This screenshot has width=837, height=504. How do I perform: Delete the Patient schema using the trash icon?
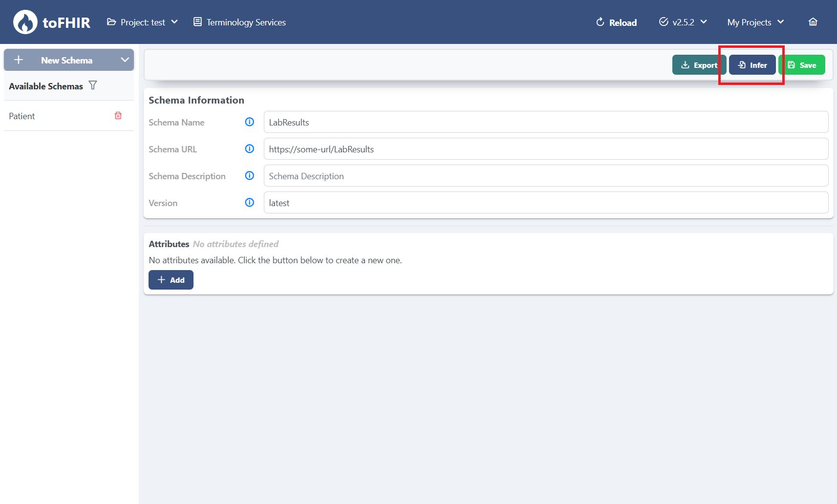tap(118, 115)
